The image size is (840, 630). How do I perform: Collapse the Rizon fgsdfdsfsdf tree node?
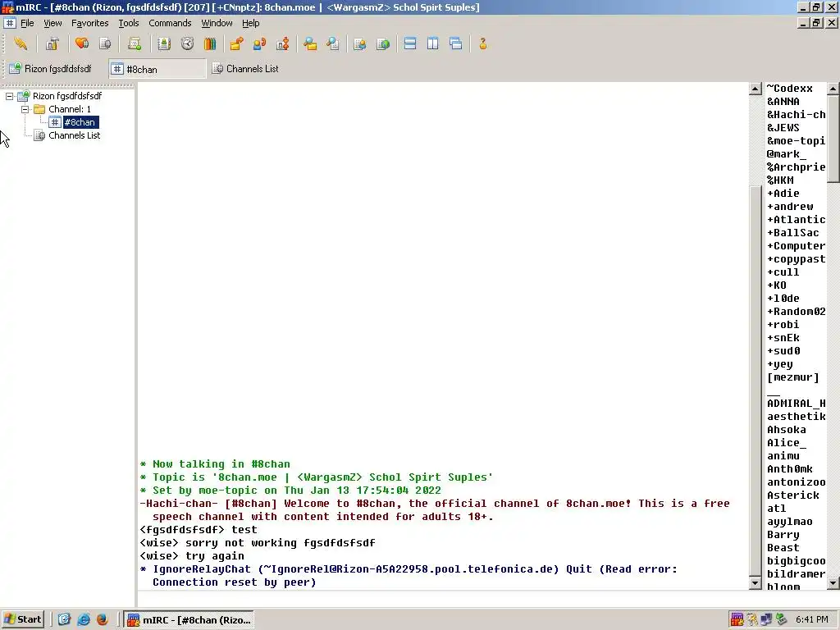pos(10,96)
